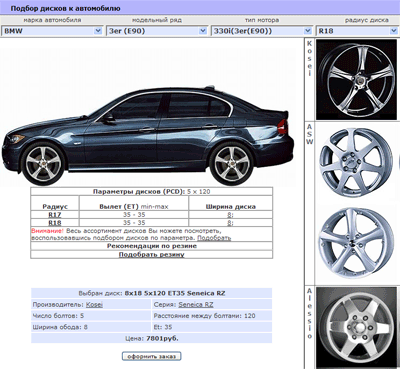Click the Подобрать резину link

coord(152,254)
